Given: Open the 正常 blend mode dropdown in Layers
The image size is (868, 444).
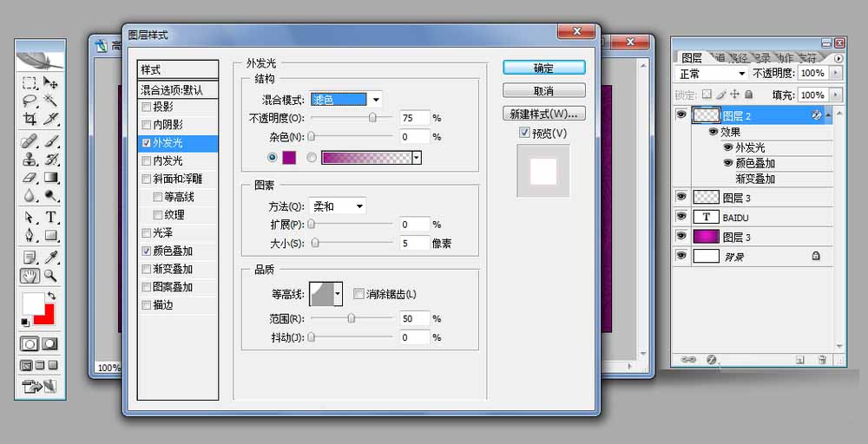Looking at the screenshot, I should tap(712, 74).
